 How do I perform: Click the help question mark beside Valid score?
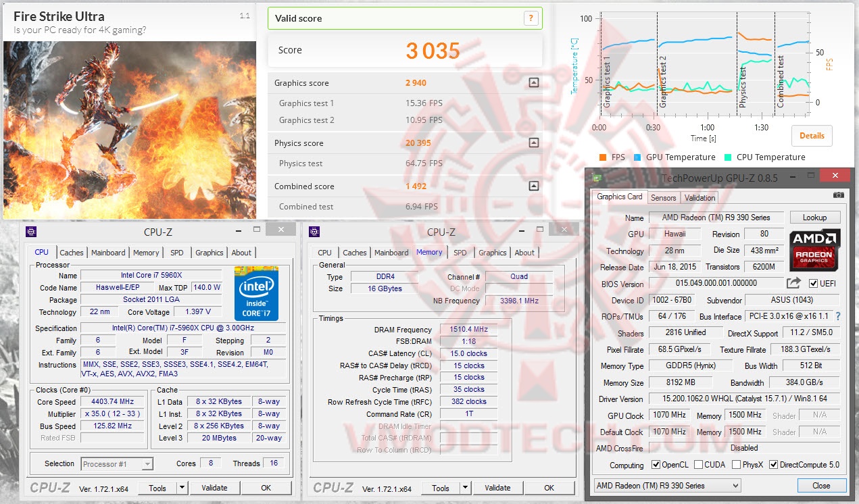click(531, 18)
